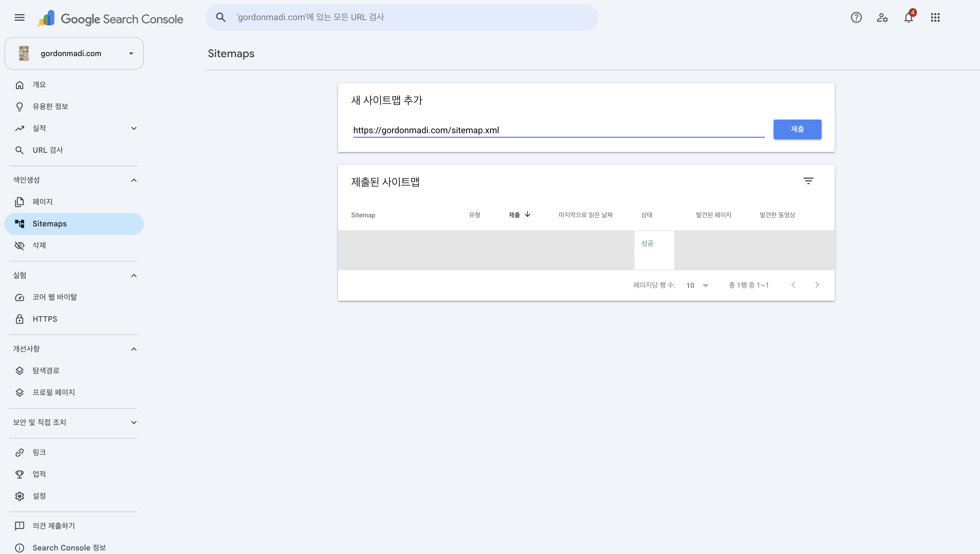Click the pages icon beside 페이지
This screenshot has width=980, height=554.
click(x=19, y=202)
